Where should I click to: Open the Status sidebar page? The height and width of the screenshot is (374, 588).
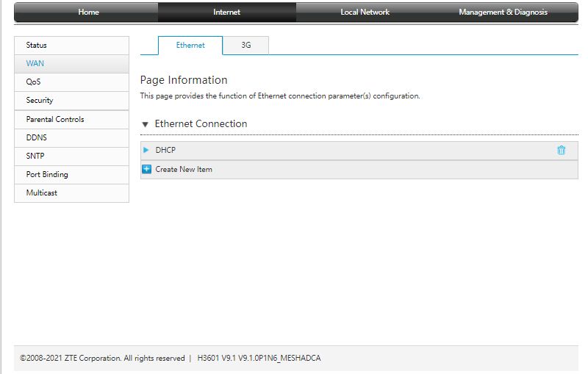[71, 46]
